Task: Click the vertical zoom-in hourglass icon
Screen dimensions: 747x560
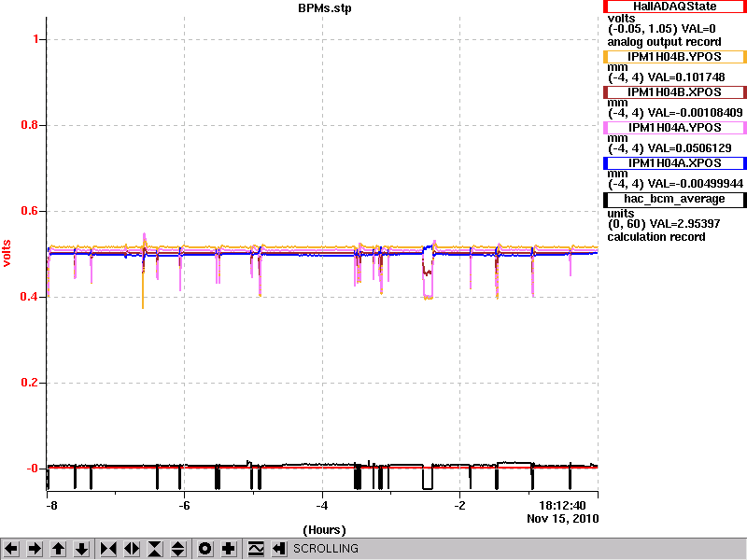Action: tap(155, 549)
